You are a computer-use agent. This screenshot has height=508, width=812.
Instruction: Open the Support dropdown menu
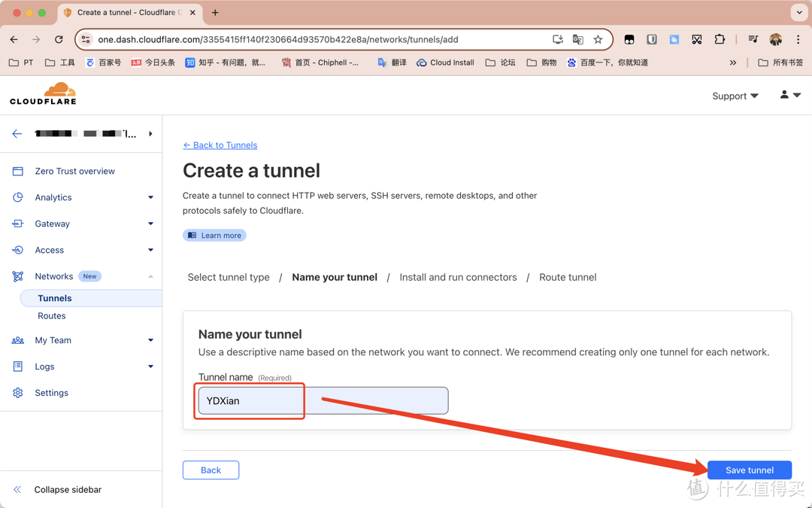[735, 96]
